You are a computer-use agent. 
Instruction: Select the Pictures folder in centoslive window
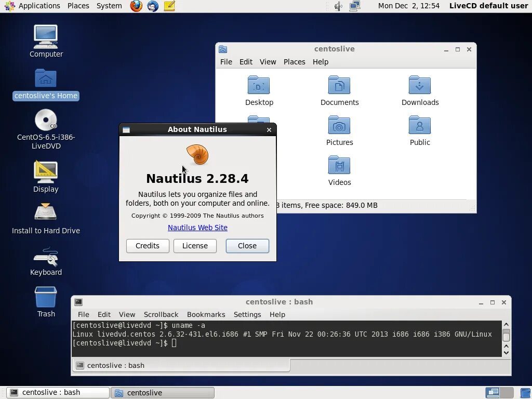point(339,125)
